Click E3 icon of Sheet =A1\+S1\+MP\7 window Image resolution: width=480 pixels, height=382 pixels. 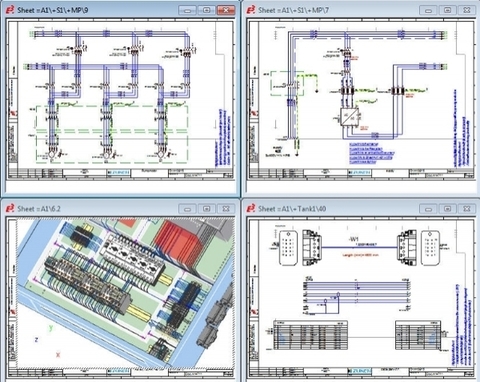(x=251, y=10)
